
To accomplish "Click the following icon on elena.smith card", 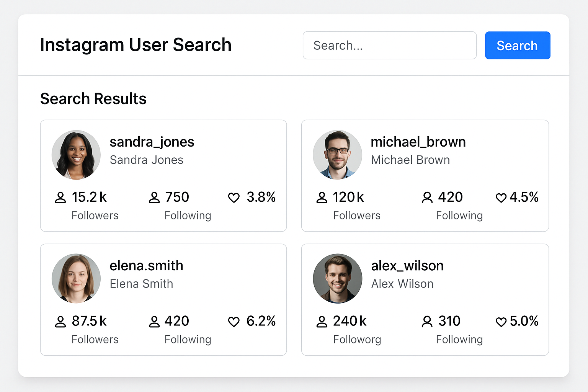I will click(x=154, y=322).
